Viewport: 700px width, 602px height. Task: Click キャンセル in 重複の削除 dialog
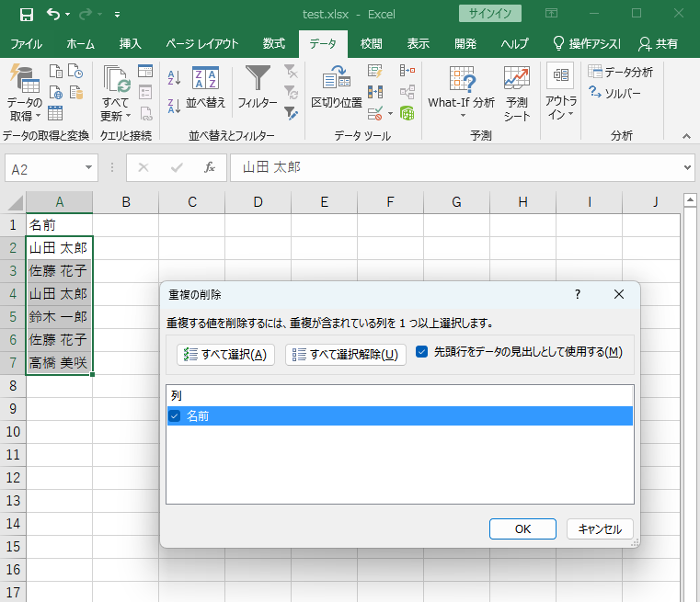pos(600,528)
